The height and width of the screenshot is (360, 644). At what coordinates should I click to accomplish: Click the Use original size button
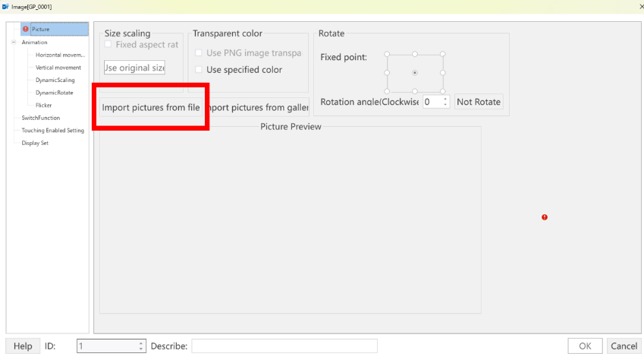coord(135,68)
